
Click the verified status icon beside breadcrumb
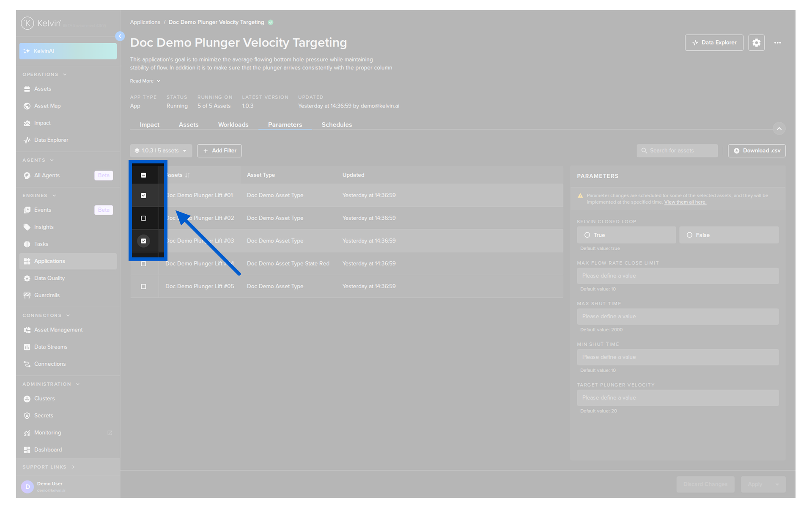pyautogui.click(x=271, y=22)
